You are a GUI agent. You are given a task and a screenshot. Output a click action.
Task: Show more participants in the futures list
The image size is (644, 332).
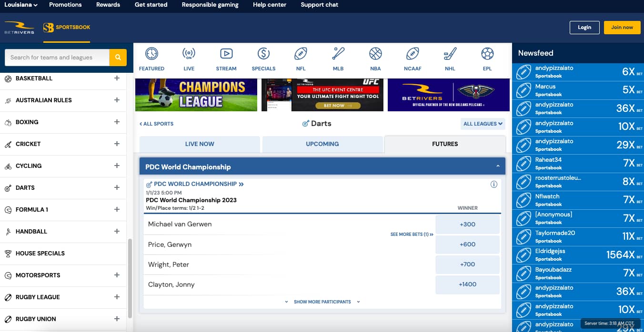pyautogui.click(x=322, y=302)
